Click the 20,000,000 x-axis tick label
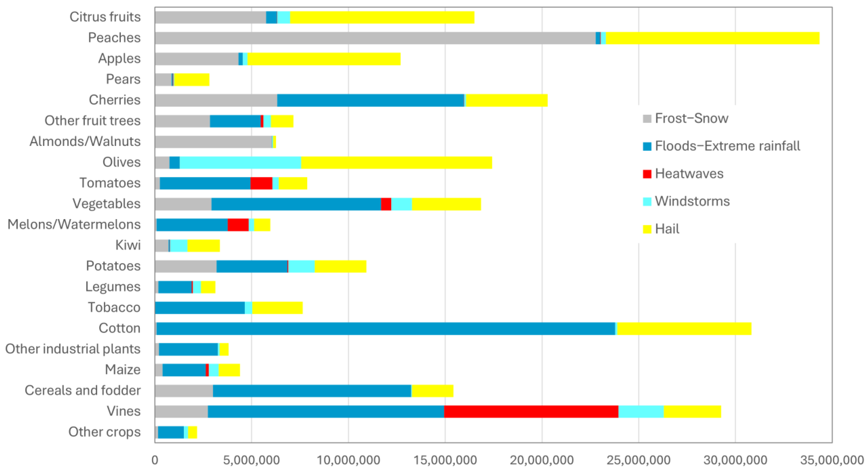 coord(541,460)
